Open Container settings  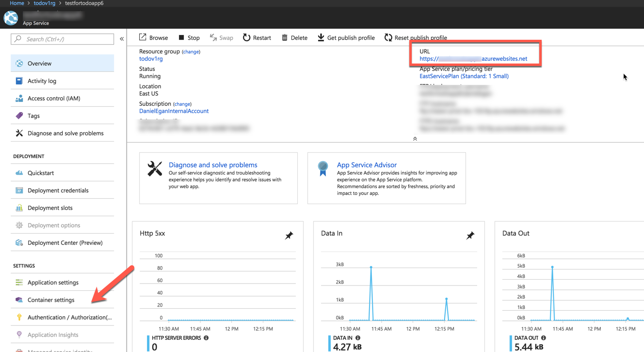63,300
